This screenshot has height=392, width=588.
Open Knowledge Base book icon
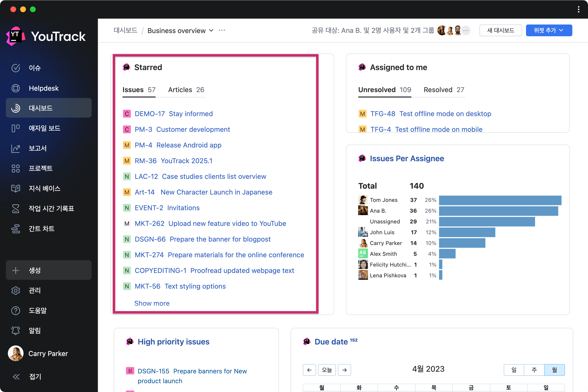15,188
